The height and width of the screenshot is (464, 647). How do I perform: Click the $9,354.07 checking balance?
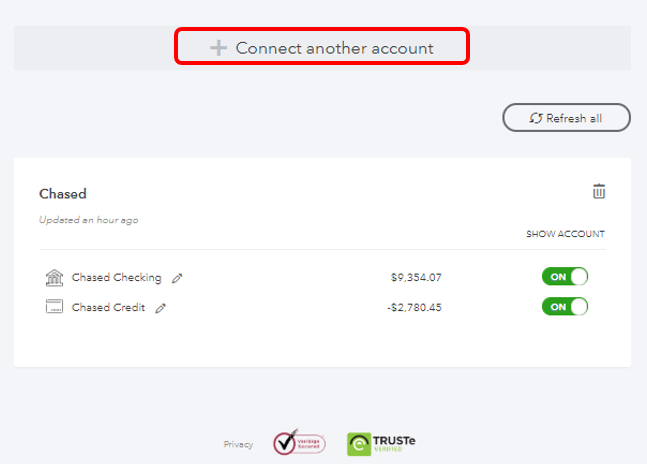click(x=416, y=278)
